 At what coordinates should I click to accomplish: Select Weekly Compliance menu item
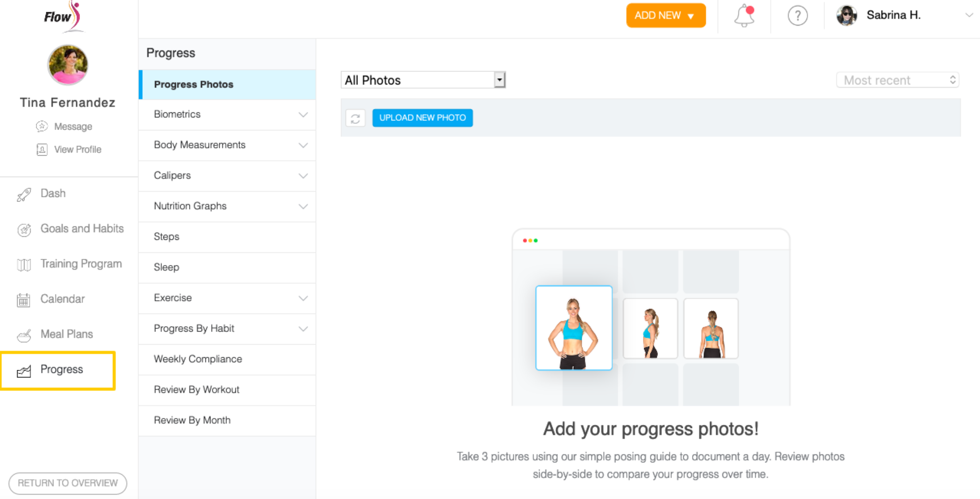pyautogui.click(x=199, y=359)
